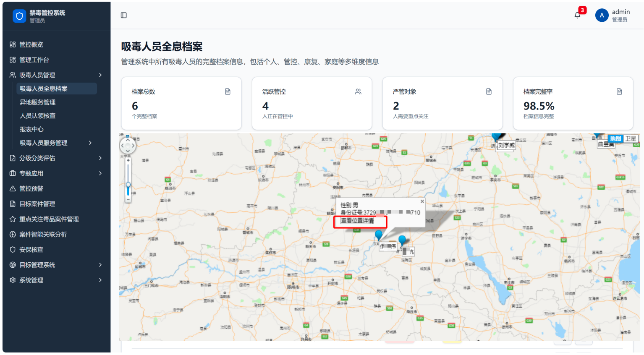Zoom in with the map plus button

click(x=128, y=160)
